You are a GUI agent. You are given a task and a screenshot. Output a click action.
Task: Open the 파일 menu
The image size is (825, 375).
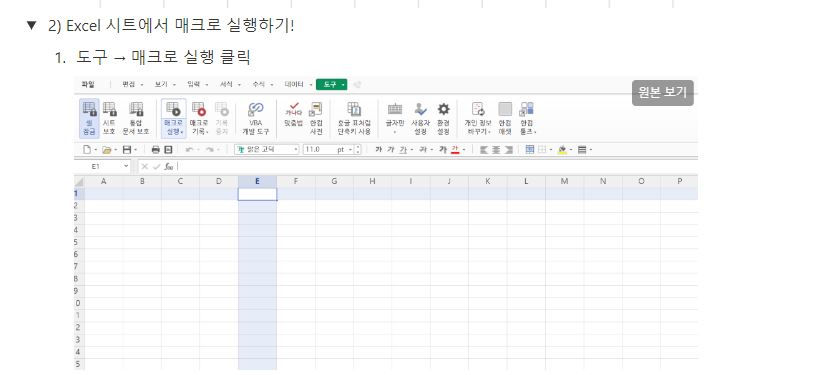click(x=88, y=84)
